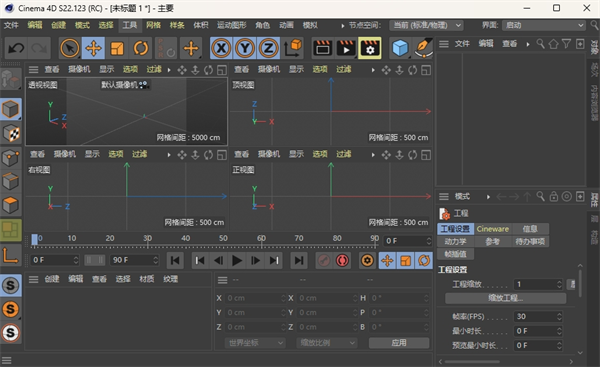Toggle Position keying in timeline bar
Image resolution: width=600 pixels, height=367 pixels.
point(387,261)
